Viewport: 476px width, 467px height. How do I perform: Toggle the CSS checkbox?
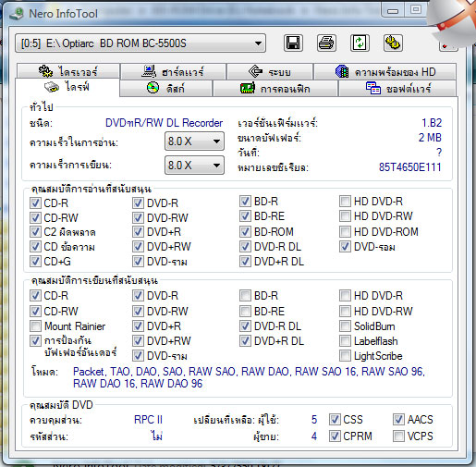pos(335,419)
